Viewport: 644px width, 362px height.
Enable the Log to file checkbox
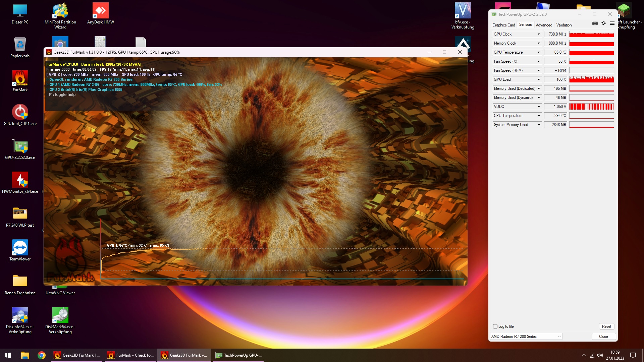pos(495,326)
